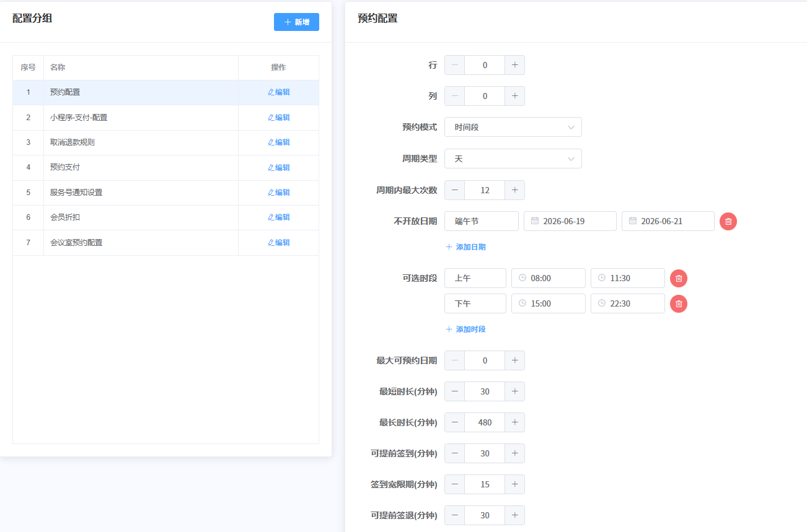The image size is (807, 532).
Task: Decrease 可提前签退(分钟) value
Action: (455, 515)
